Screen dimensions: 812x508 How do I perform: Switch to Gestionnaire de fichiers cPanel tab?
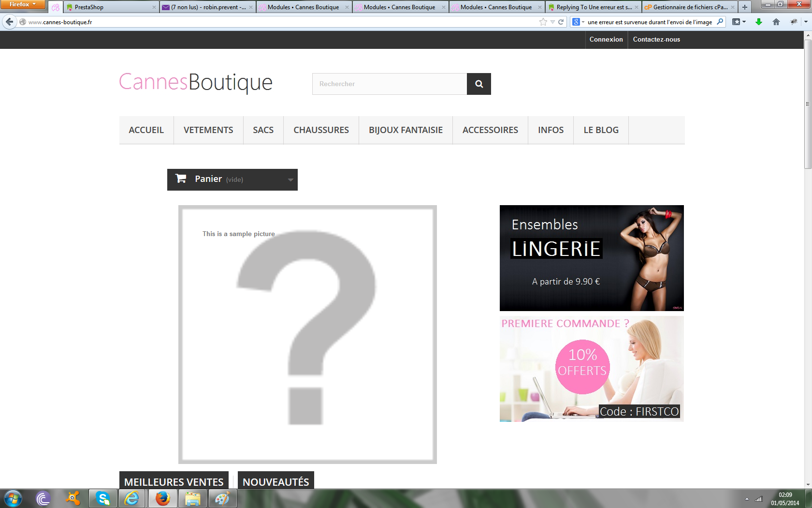click(x=690, y=7)
